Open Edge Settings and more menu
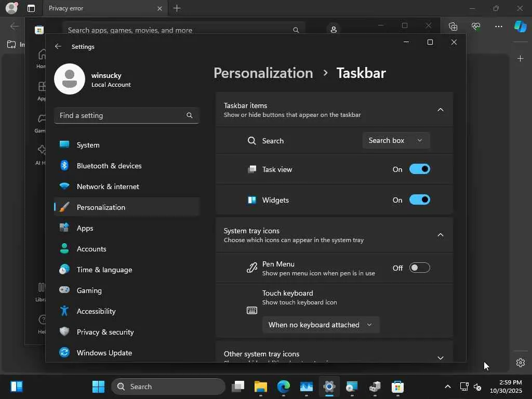Screen dimensions: 532x399 pyautogui.click(x=498, y=26)
